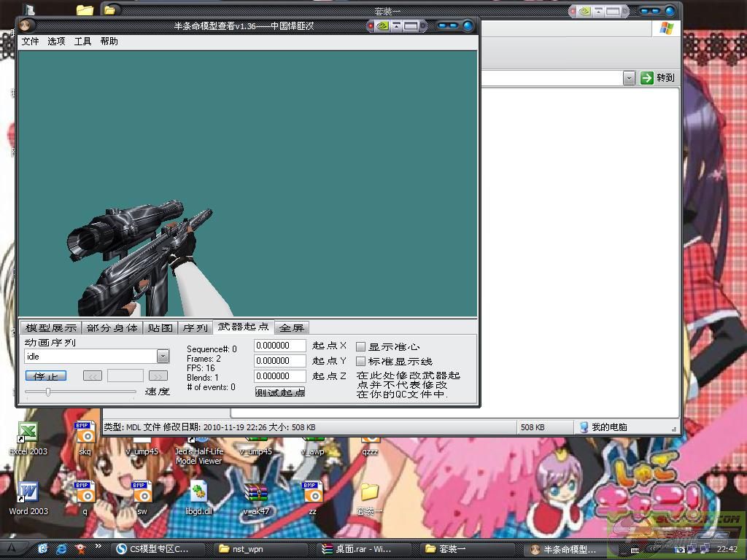
Task: Open the libgd.dll desktop file
Action: point(198,494)
